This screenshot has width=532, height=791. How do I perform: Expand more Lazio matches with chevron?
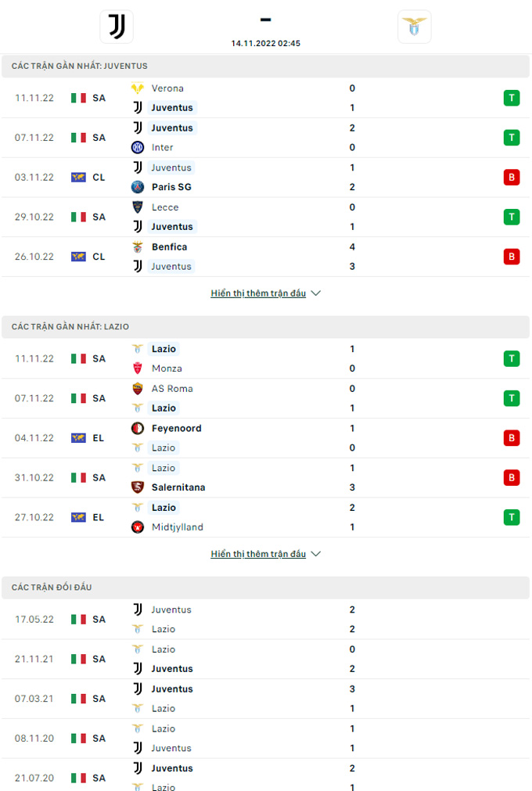[316, 554]
